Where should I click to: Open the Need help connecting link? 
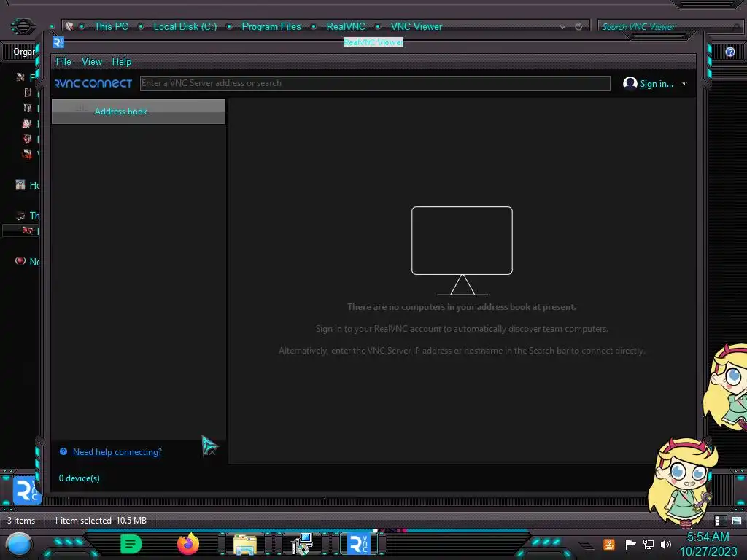pyautogui.click(x=117, y=452)
